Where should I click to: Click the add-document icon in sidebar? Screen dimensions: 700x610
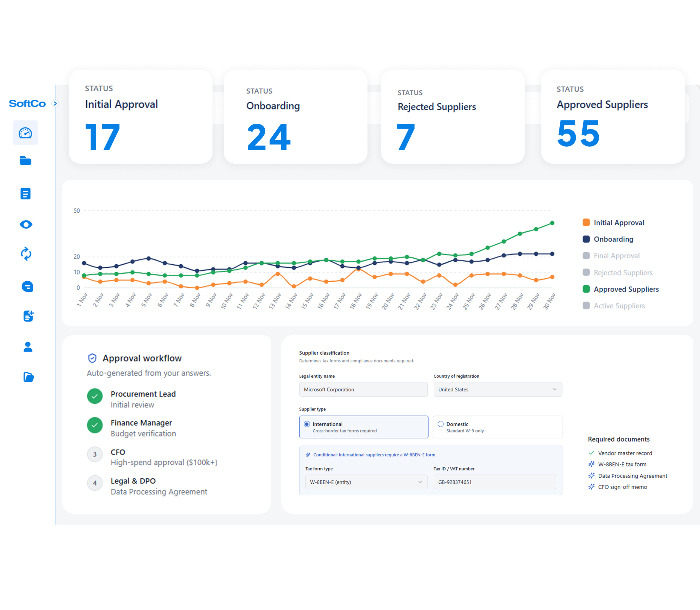[28, 316]
